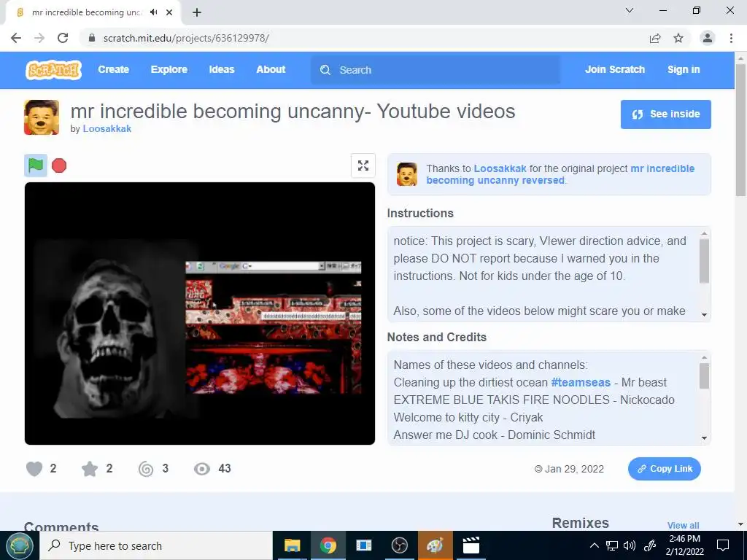Love this project with the heart icon

pos(34,469)
